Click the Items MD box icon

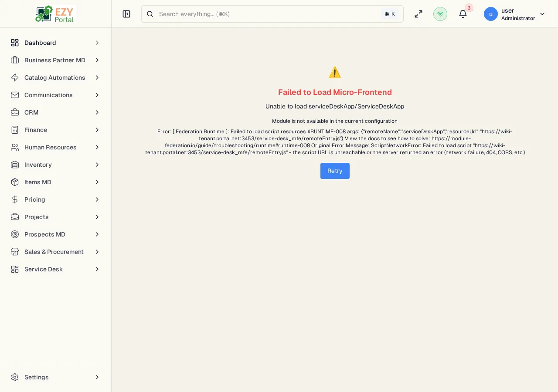pyautogui.click(x=15, y=182)
